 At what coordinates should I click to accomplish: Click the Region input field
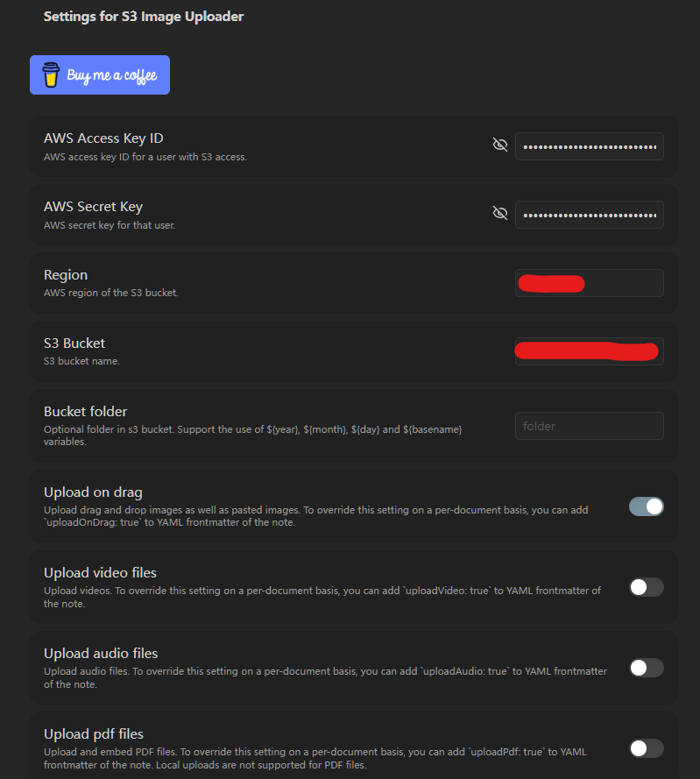pyautogui.click(x=590, y=283)
